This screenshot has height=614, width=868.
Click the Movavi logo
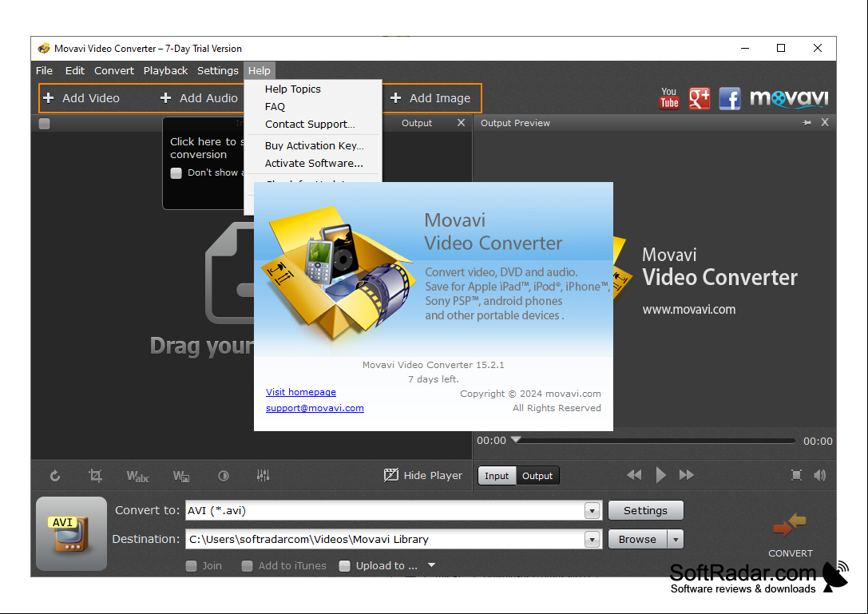[789, 98]
